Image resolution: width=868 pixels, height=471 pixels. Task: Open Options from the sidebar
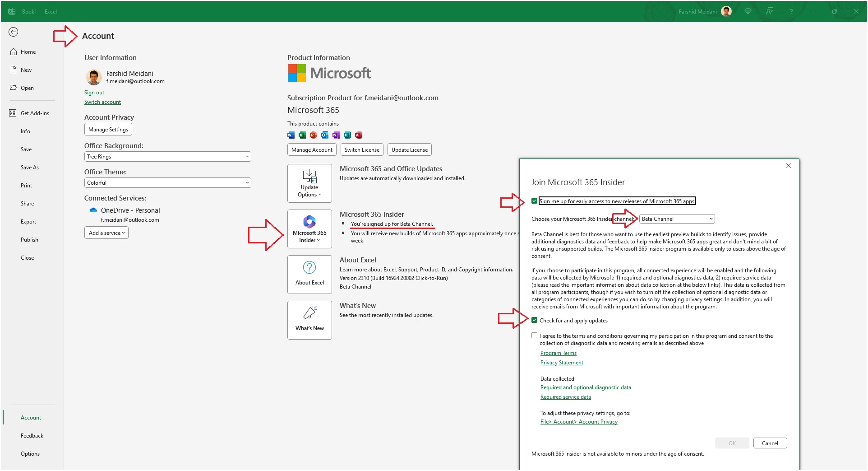[x=30, y=454]
